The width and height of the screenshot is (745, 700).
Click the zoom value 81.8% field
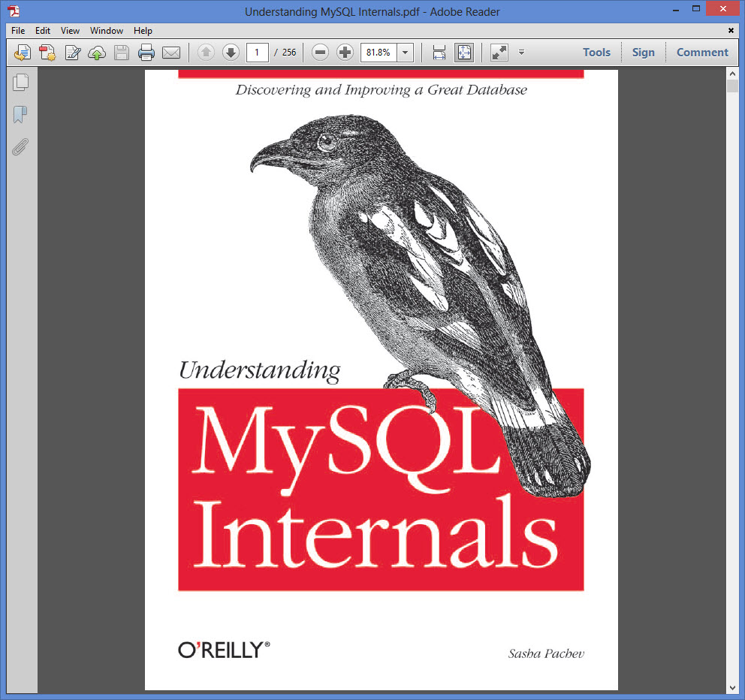(379, 53)
